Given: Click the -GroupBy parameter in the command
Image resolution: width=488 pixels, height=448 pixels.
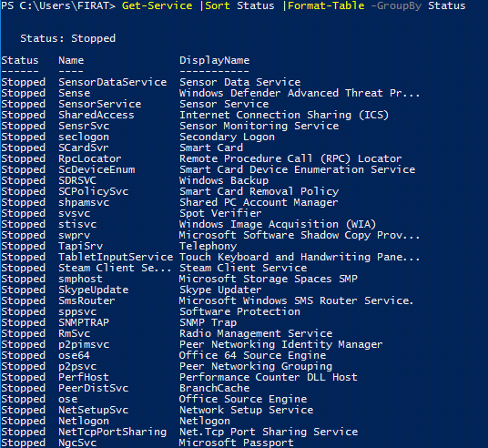Looking at the screenshot, I should [396, 5].
